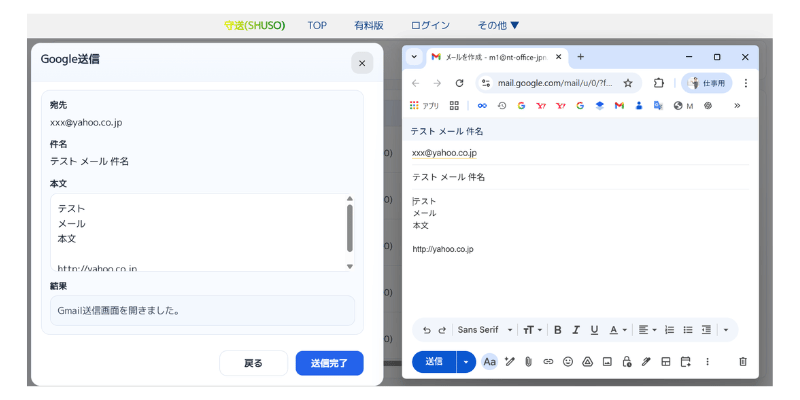Viewport: 800px width, 400px height.
Task: Insert a photo in Gmail compose
Action: click(x=607, y=362)
